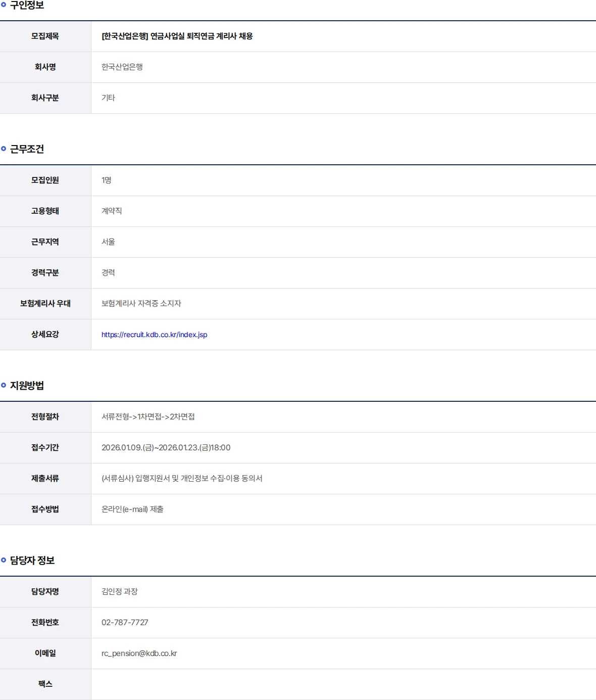The image size is (596, 700).
Task: Click the 모집인원 value 1명
Action: [x=107, y=180]
